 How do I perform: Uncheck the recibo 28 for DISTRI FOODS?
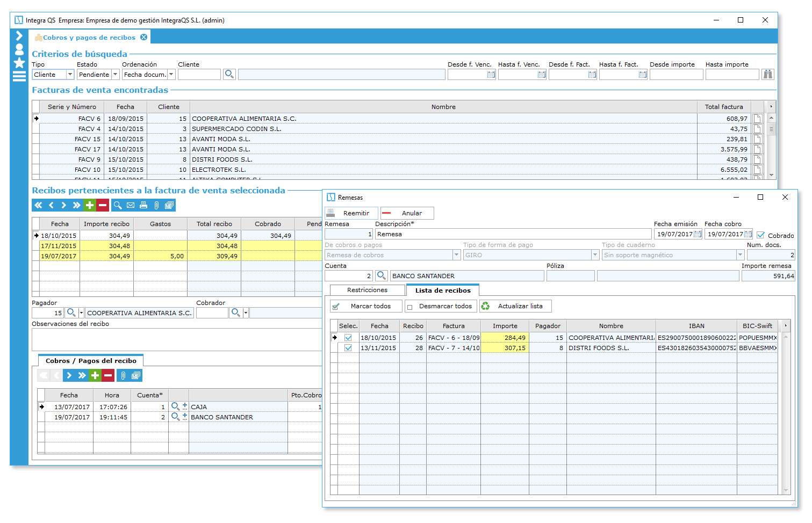coord(349,347)
